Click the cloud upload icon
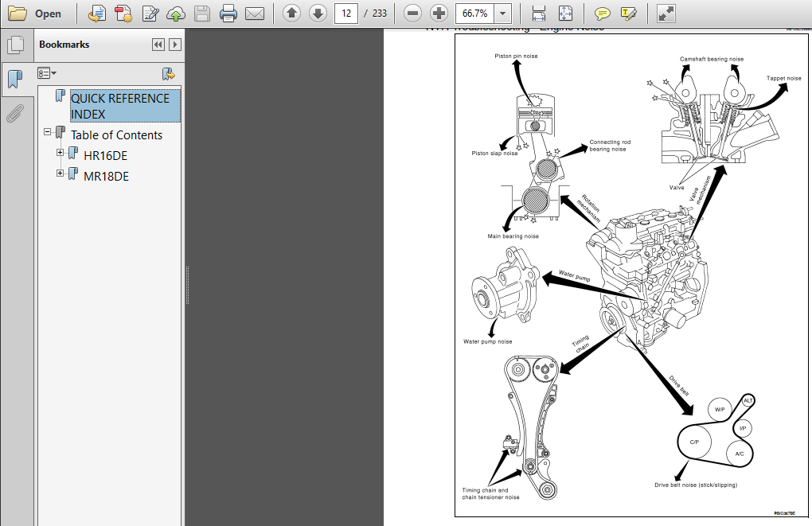Screen dimensions: 812x526 [x=176, y=14]
